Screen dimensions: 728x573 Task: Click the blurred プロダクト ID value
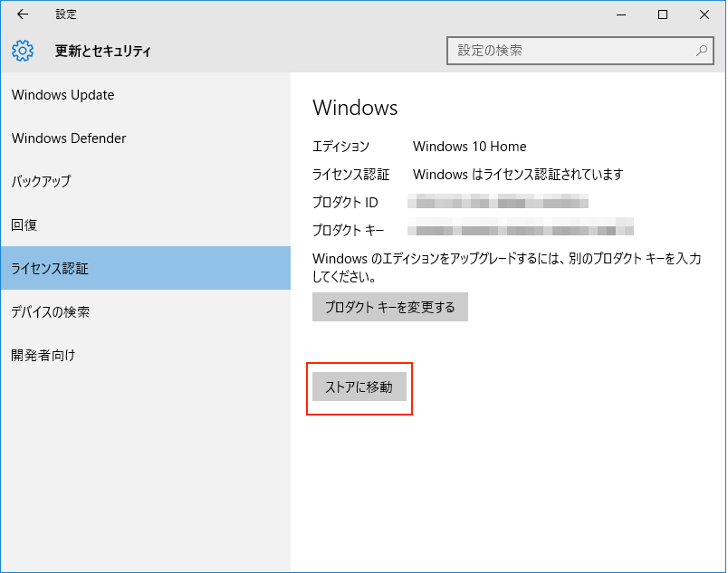pyautogui.click(x=499, y=202)
